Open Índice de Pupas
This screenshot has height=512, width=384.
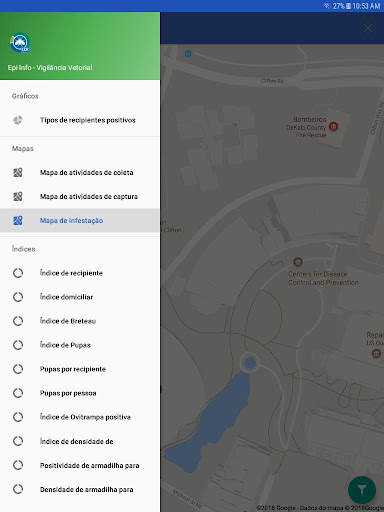tap(80, 345)
